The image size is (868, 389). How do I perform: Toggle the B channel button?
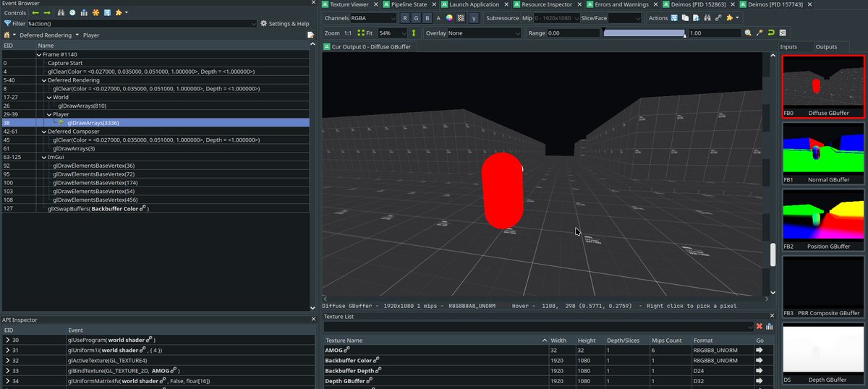point(427,17)
